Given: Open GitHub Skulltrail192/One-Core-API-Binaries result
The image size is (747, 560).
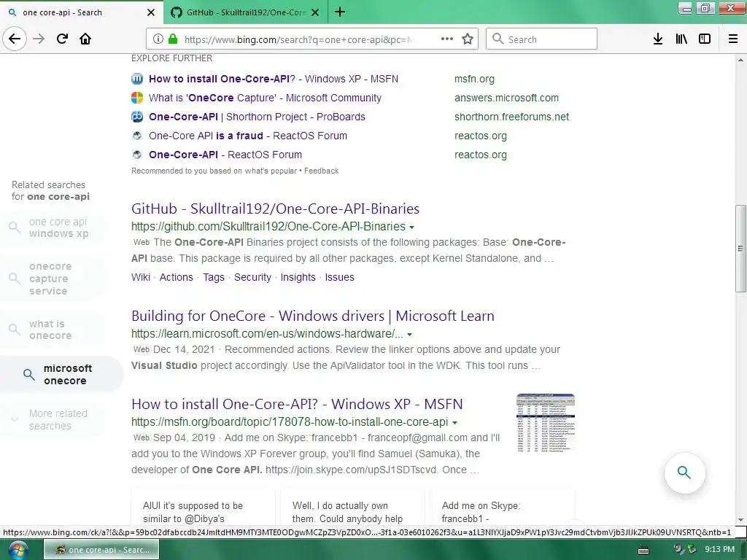Looking at the screenshot, I should pos(275,209).
